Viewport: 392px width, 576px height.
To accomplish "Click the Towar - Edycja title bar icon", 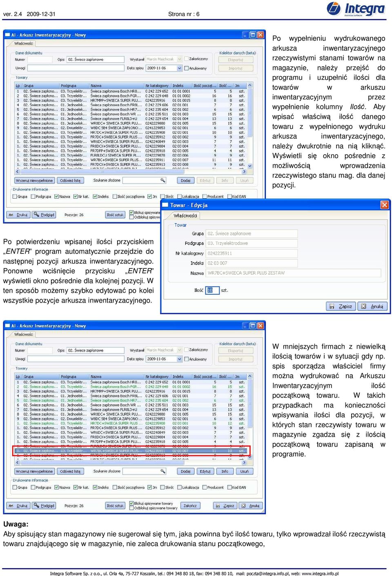I will point(165,205).
